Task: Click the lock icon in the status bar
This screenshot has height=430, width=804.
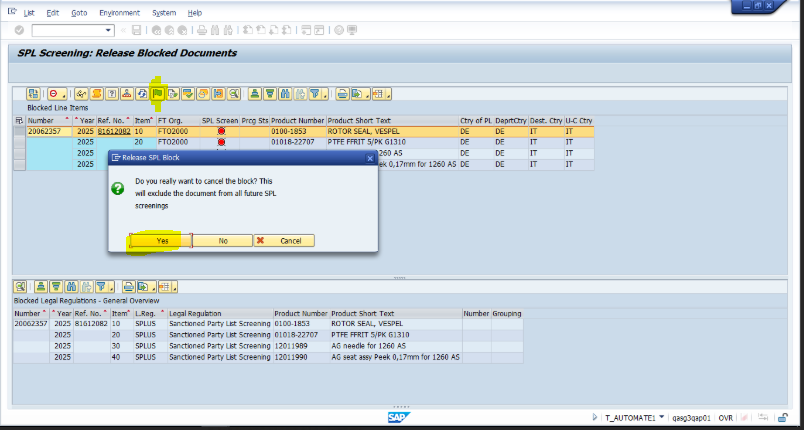Action: (782, 418)
